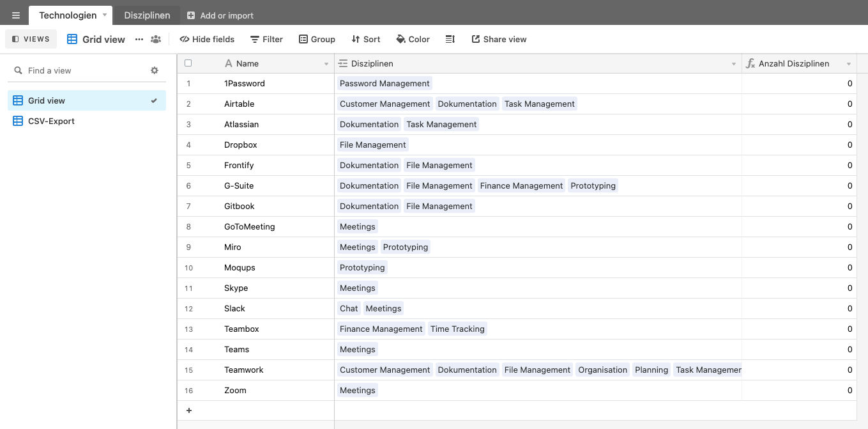Open the view options three-dots menu

139,39
